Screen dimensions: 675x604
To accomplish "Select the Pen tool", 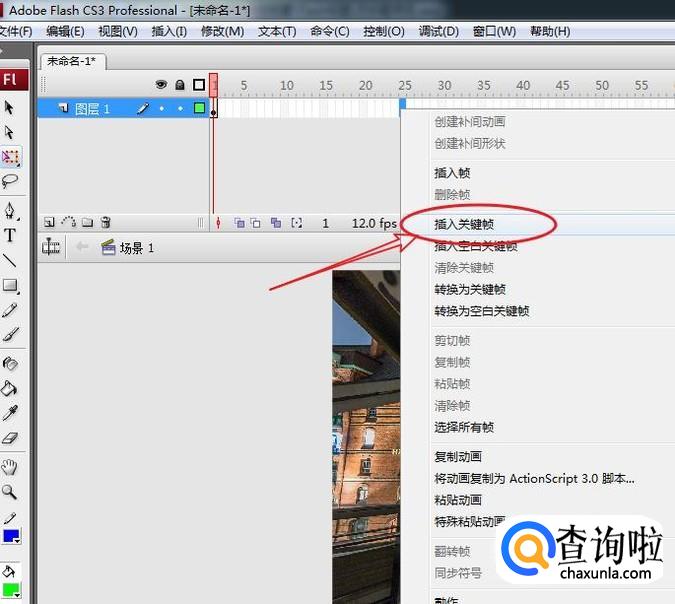I will 10,210.
